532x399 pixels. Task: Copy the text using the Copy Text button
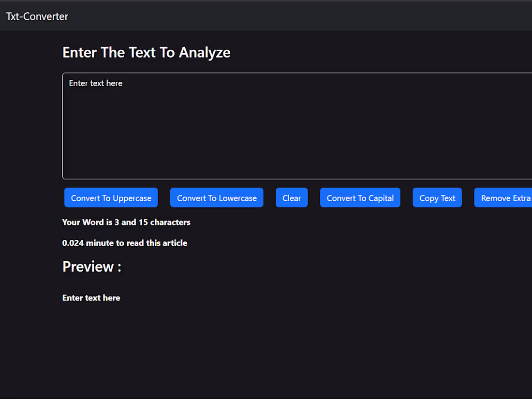437,197
